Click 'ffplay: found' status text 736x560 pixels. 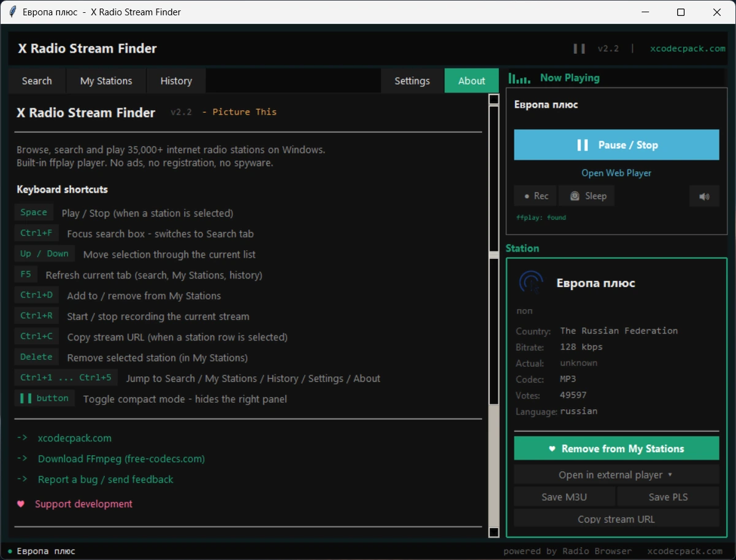(x=541, y=217)
